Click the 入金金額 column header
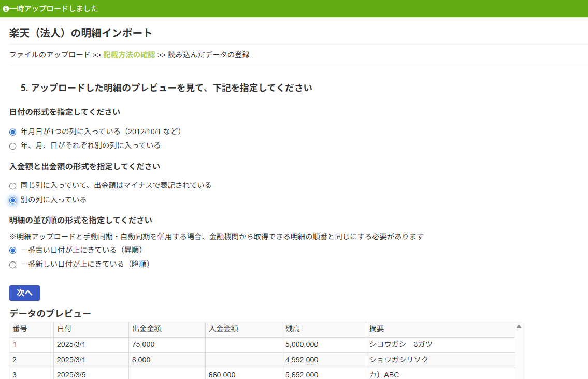This screenshot has width=588, height=379. click(223, 329)
